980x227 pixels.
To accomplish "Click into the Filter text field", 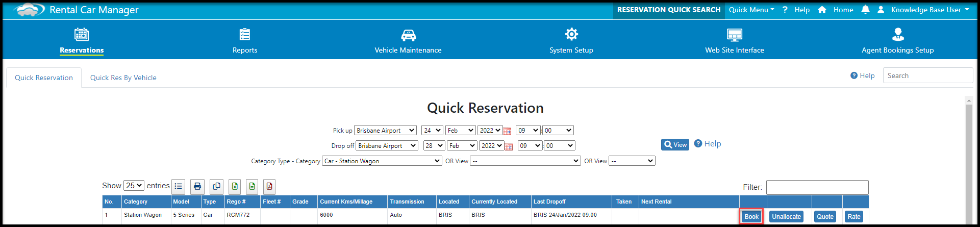I will pyautogui.click(x=817, y=187).
